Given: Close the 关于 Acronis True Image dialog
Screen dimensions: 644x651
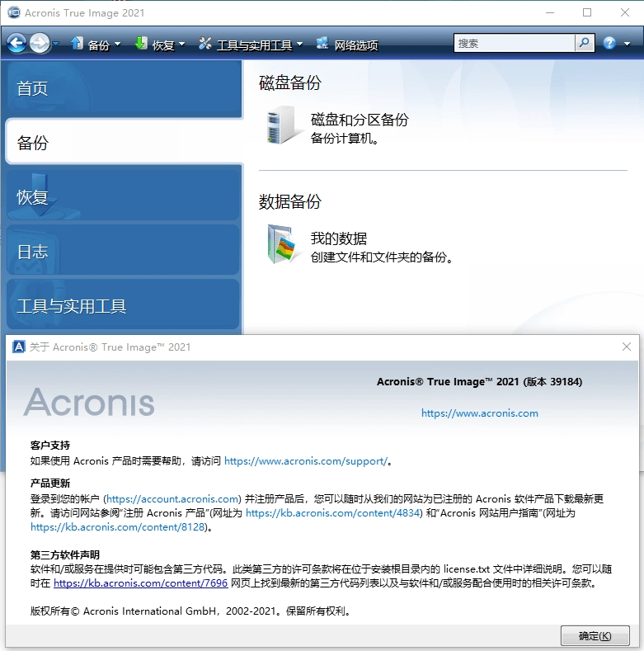Looking at the screenshot, I should click(x=627, y=347).
